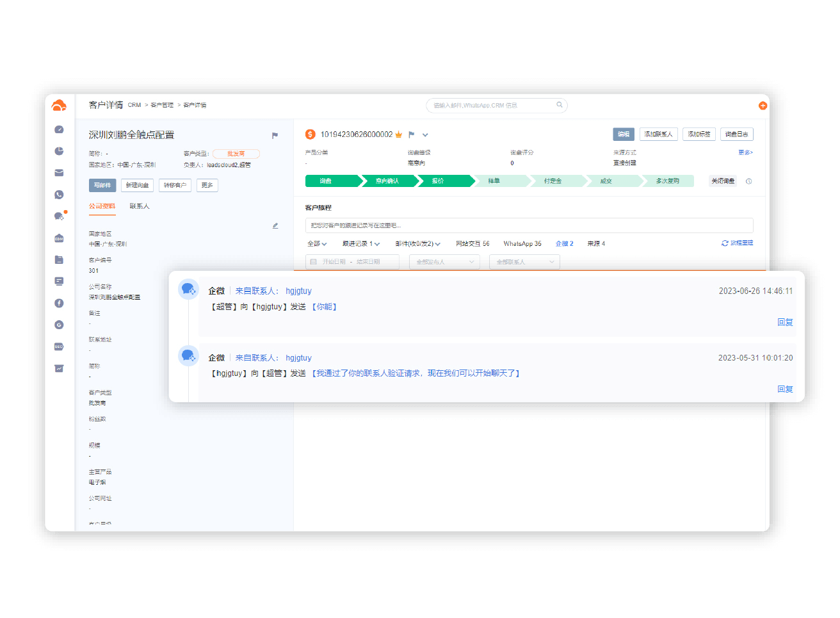Screen dimensions: 840x618
Task: Click the 新建询盘 button
Action: pos(137,185)
